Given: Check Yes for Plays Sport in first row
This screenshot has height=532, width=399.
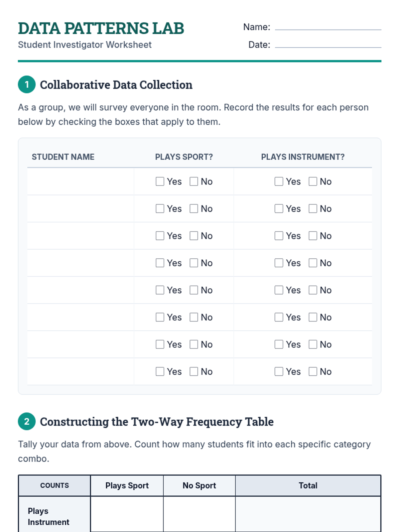Looking at the screenshot, I should pos(160,181).
